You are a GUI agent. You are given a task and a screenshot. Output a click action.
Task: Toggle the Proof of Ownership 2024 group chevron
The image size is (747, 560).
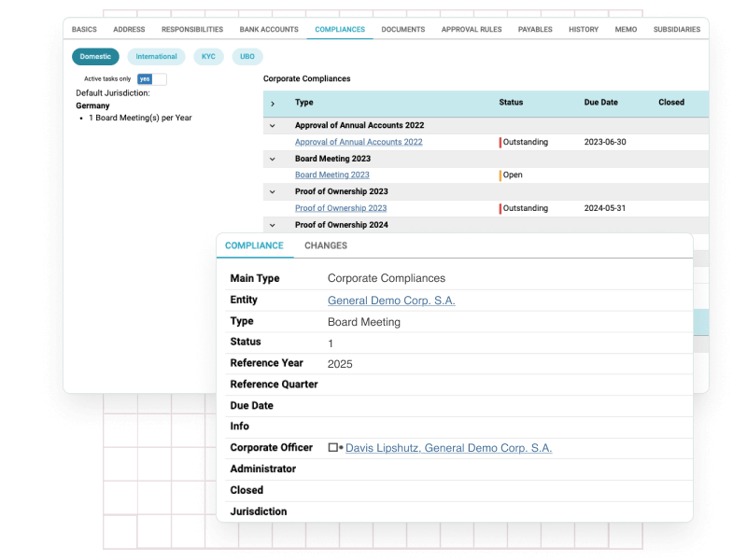pos(273,225)
